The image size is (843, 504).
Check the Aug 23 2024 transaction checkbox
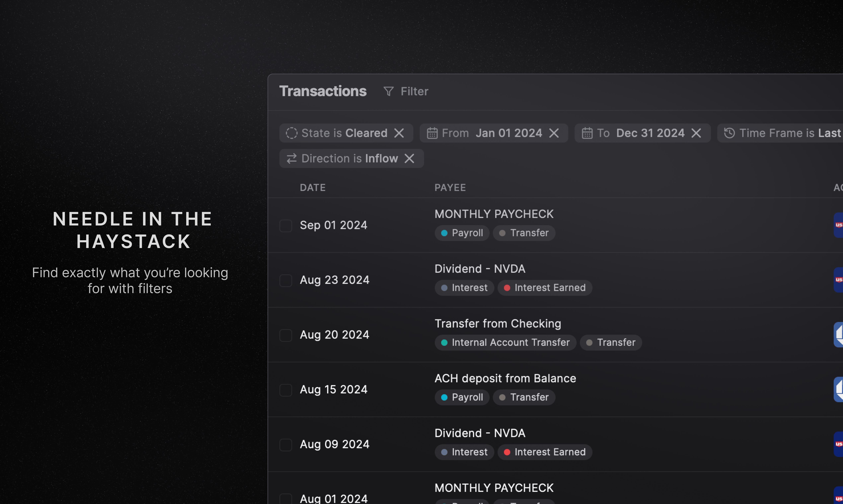point(286,281)
